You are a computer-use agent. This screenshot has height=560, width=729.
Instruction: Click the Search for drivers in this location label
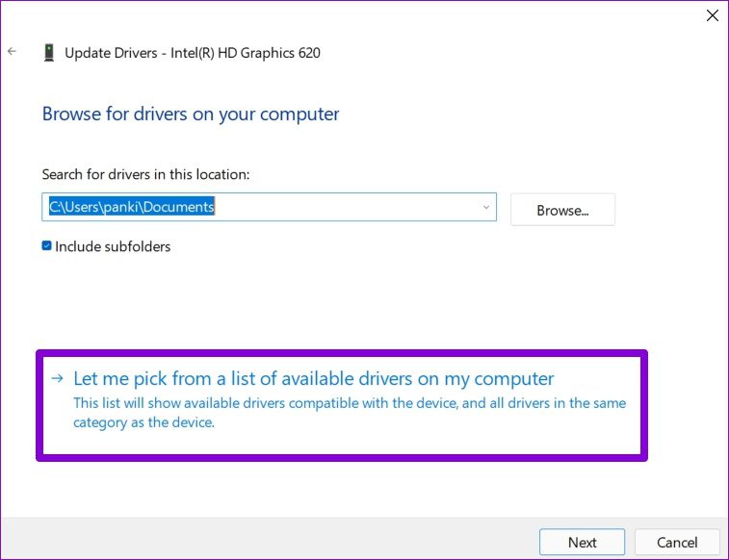(146, 174)
